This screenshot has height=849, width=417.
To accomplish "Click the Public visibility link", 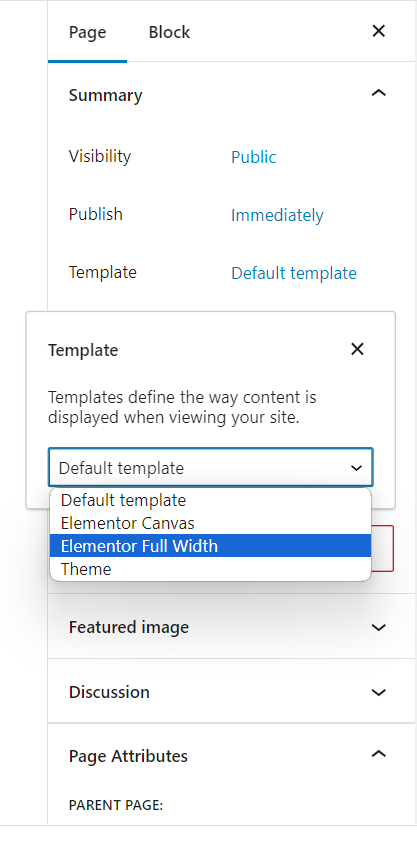I will 253,157.
